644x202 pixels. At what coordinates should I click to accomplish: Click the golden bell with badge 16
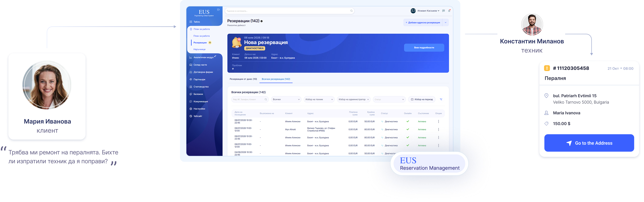coord(236,43)
